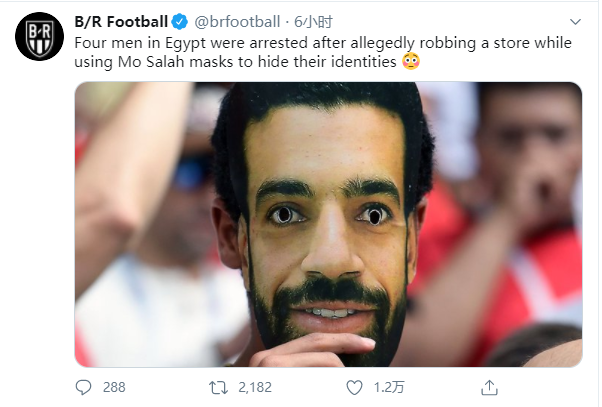Open the tweet options chevron menu

(x=574, y=21)
